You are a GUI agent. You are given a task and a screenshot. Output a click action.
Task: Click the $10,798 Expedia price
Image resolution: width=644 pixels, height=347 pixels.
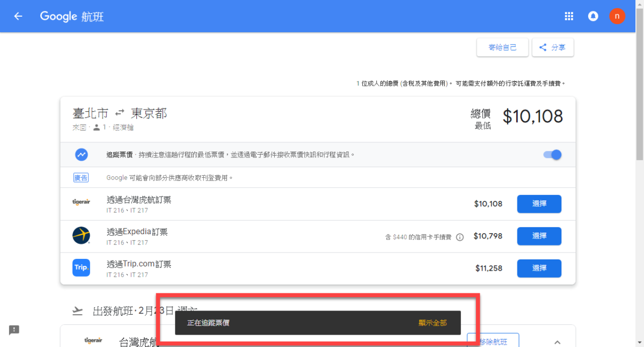(488, 236)
